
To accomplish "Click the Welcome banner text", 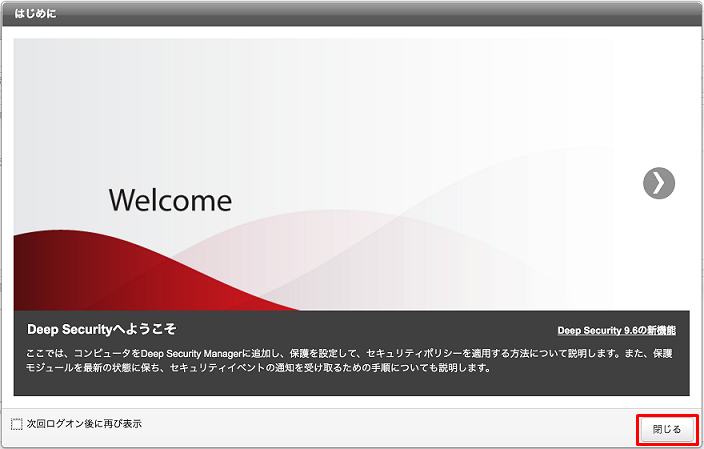I will 170,200.
